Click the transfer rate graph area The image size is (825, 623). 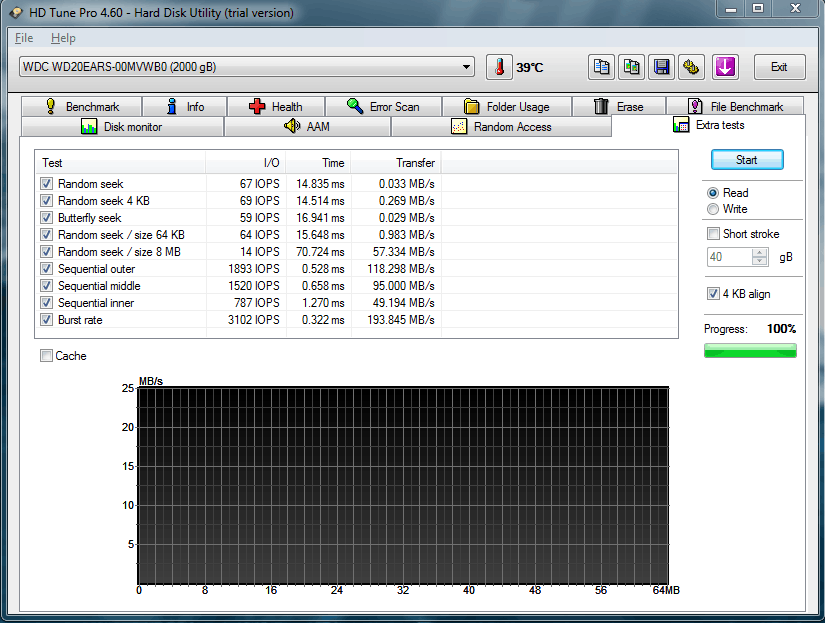[x=403, y=486]
